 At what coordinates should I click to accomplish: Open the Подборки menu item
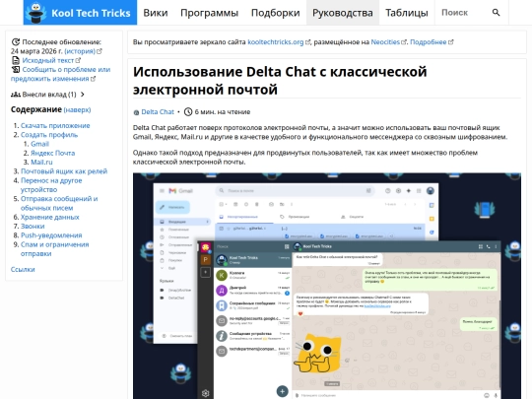[x=276, y=13]
